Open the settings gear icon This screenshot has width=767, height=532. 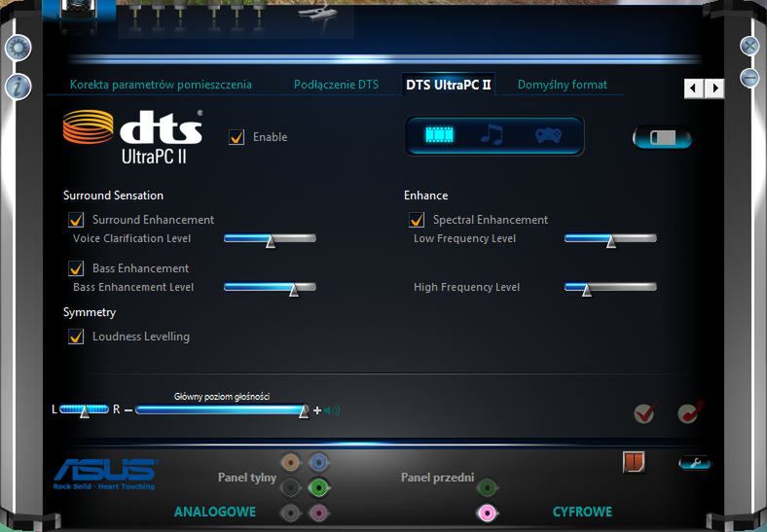[18, 48]
